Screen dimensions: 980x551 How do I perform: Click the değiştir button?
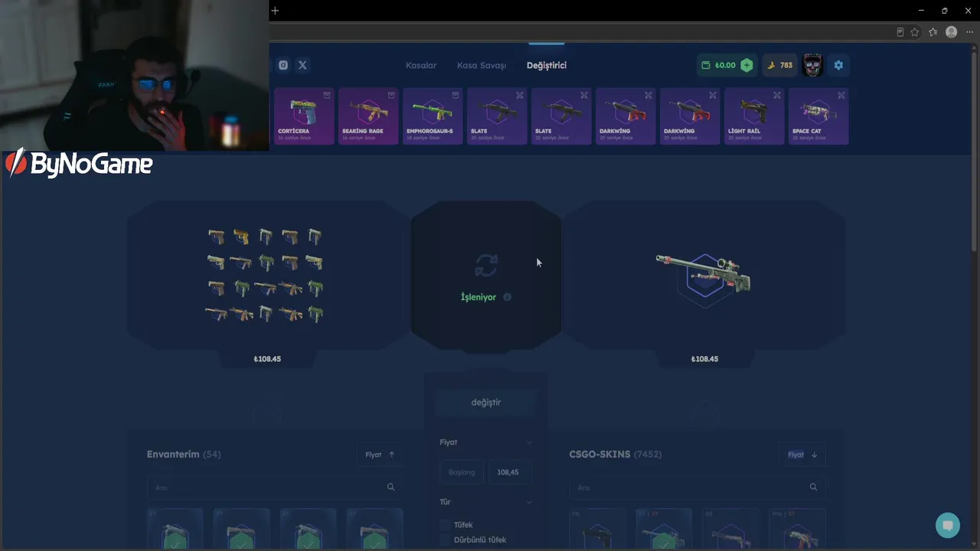tap(486, 403)
